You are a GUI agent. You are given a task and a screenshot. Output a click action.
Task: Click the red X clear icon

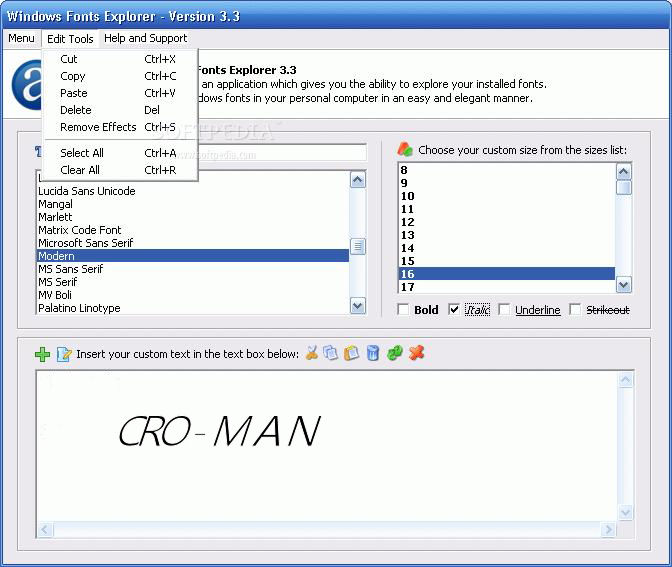click(x=416, y=353)
